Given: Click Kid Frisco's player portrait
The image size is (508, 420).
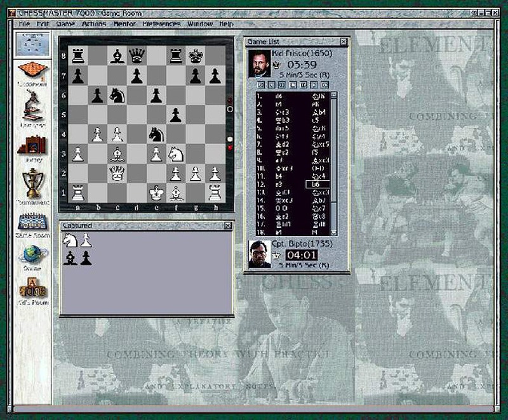Looking at the screenshot, I should click(x=259, y=63).
